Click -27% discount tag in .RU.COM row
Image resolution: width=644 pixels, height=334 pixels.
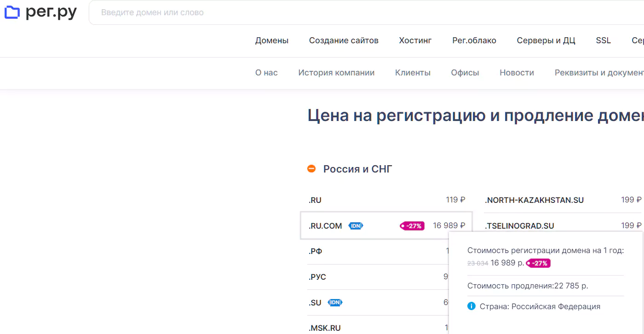tap(412, 226)
